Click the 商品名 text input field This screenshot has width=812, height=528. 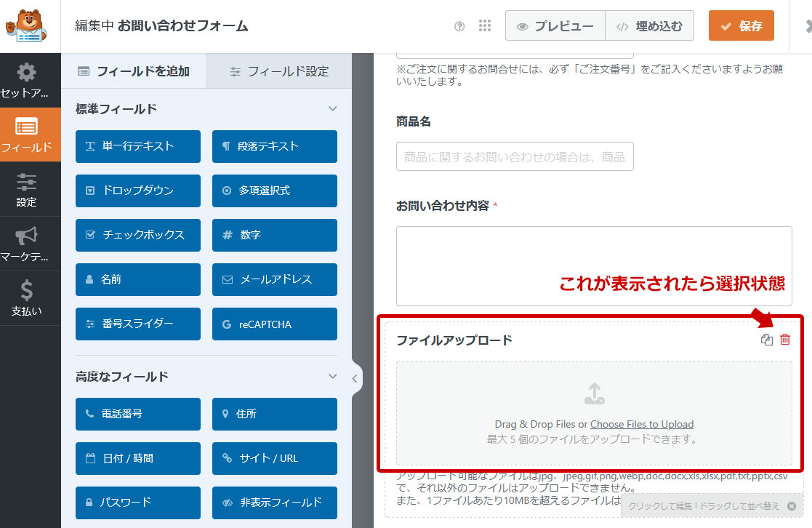(514, 156)
